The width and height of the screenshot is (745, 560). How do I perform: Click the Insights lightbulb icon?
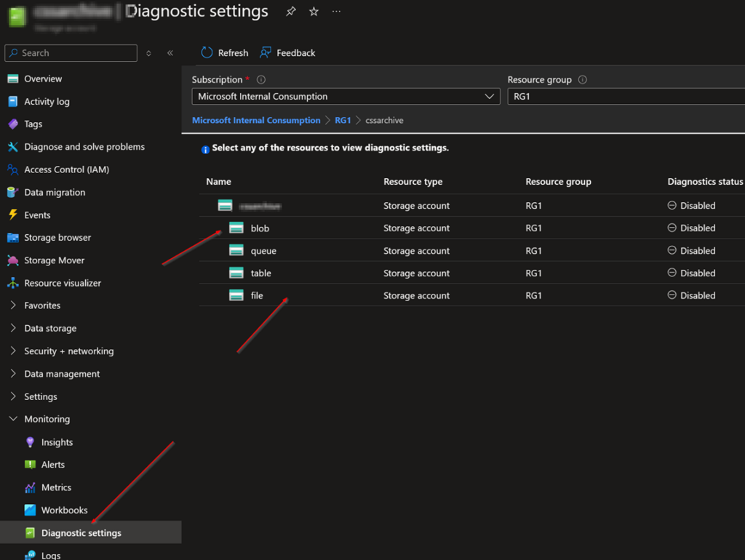pos(30,442)
